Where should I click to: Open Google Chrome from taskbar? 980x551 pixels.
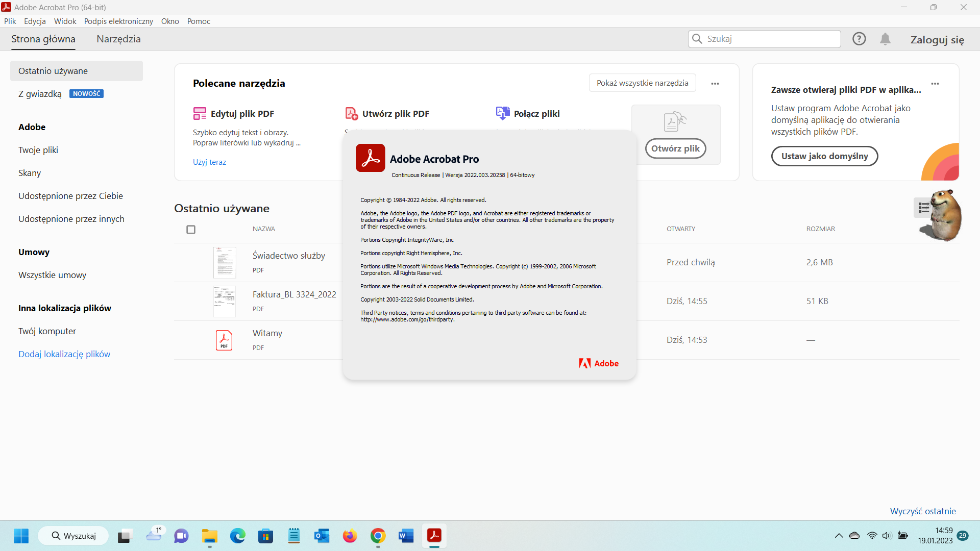[x=378, y=536]
